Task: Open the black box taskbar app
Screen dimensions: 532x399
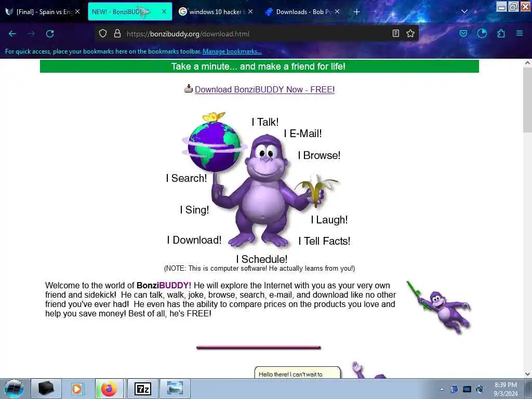Action: (46, 389)
